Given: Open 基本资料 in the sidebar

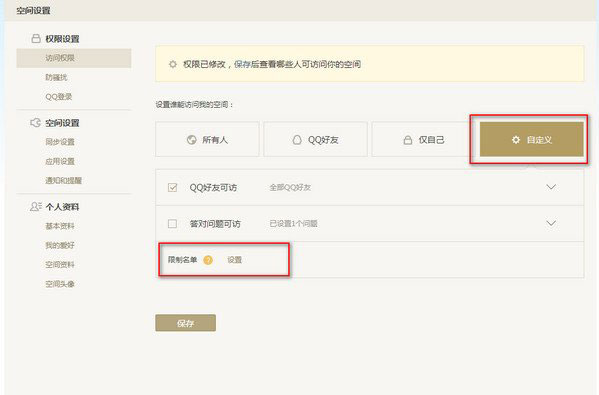Looking at the screenshot, I should [60, 226].
